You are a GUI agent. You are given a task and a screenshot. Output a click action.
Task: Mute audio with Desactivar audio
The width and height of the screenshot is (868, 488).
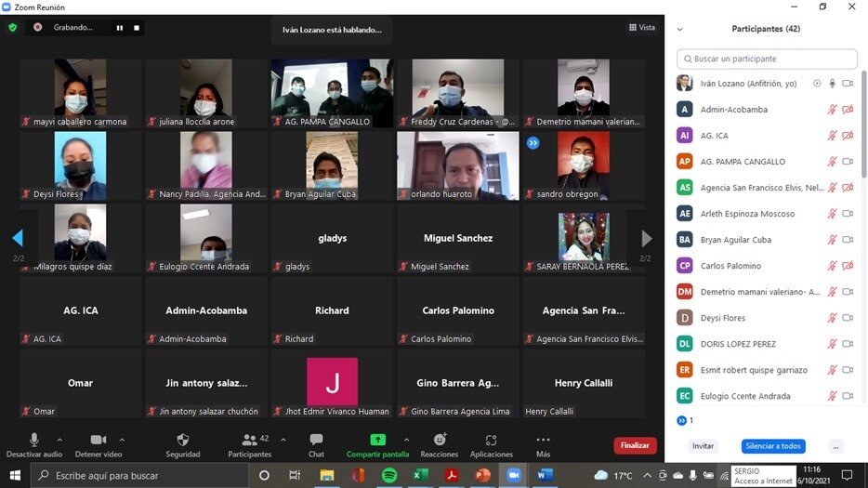point(34,441)
